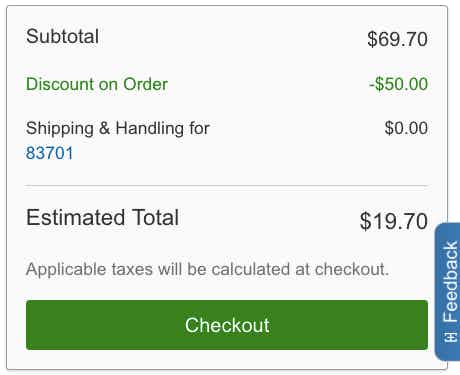Click the divider line above Estimated Total

point(227,185)
